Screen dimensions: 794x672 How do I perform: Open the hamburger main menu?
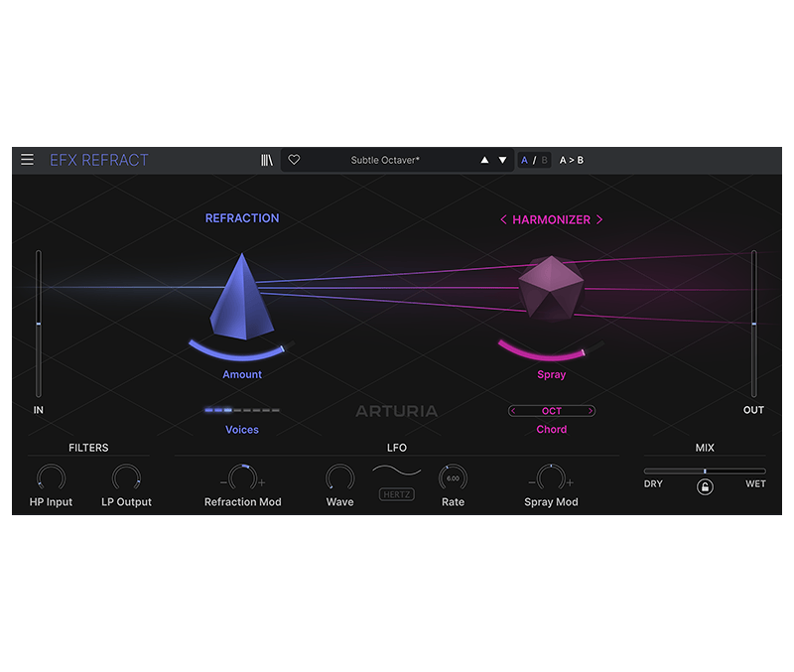(x=27, y=160)
